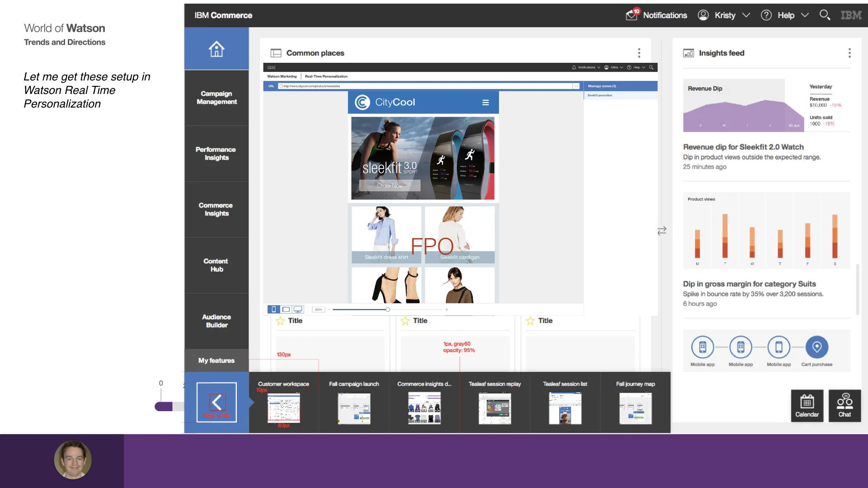This screenshot has height=488, width=868.
Task: Switch preview to mobile view
Action: (274, 310)
